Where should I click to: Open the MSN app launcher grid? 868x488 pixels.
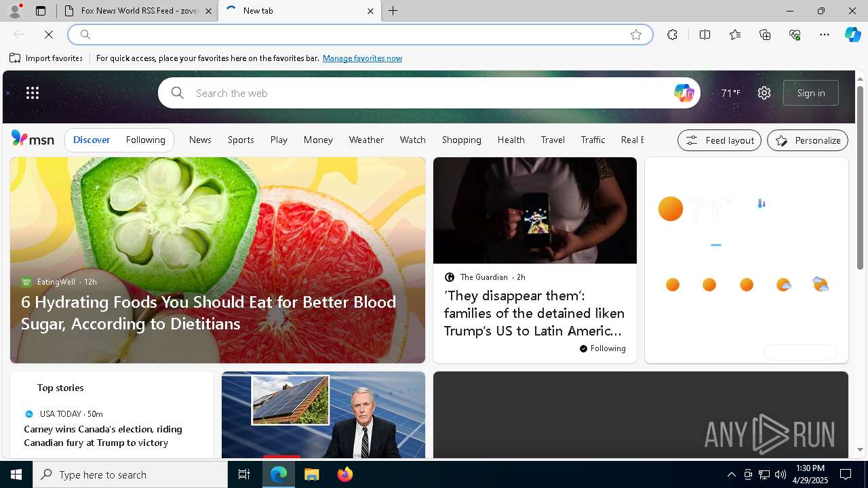coord(33,93)
